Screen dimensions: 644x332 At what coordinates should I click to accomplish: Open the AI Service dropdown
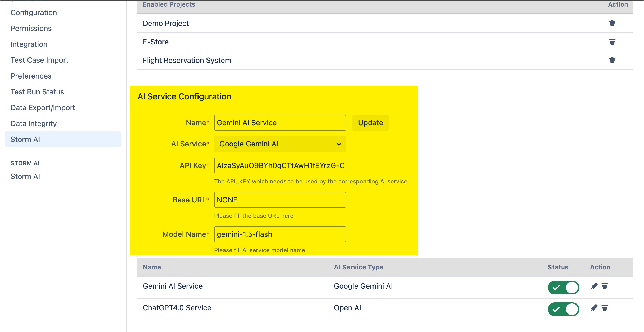pos(280,144)
